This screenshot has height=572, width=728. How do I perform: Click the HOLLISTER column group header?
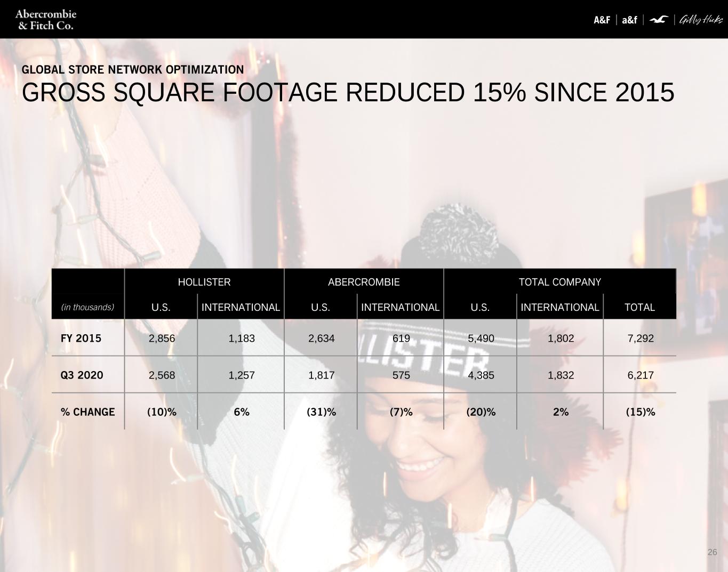[204, 282]
